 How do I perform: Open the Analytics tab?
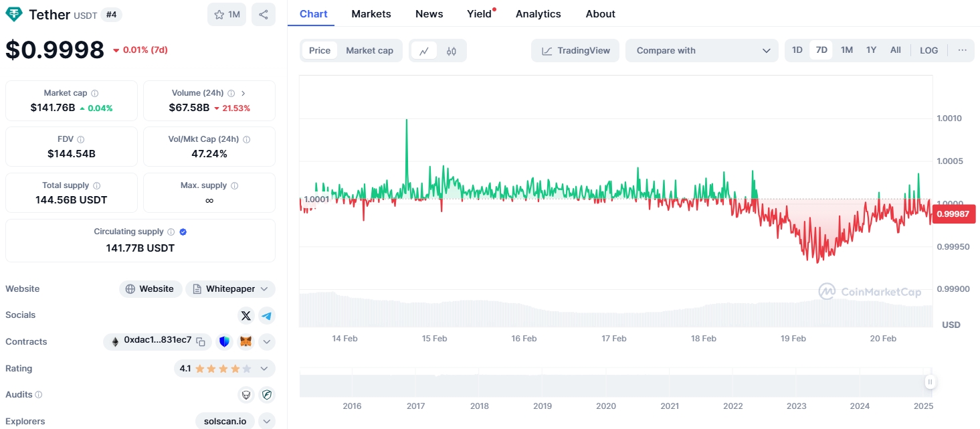(x=538, y=14)
